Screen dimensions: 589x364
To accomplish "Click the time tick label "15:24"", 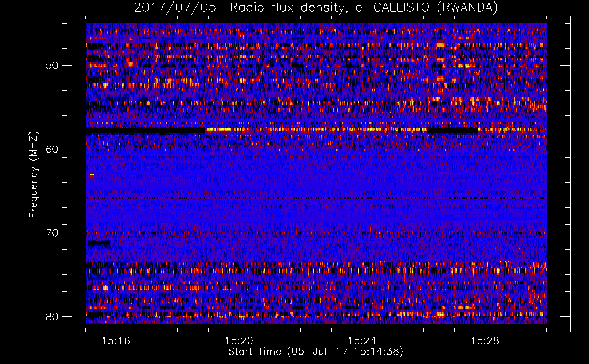I will (362, 341).
